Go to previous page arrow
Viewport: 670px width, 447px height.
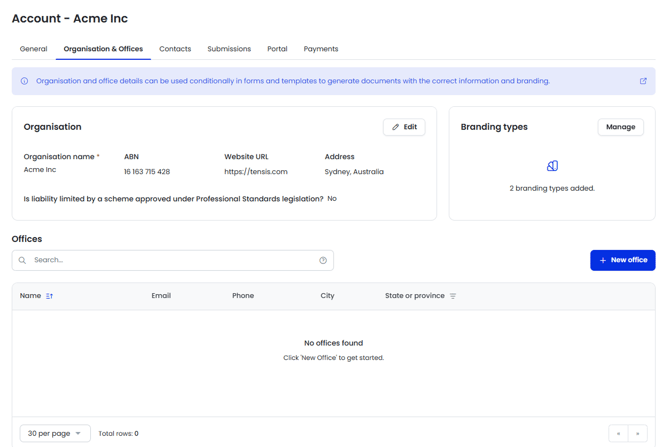click(619, 433)
